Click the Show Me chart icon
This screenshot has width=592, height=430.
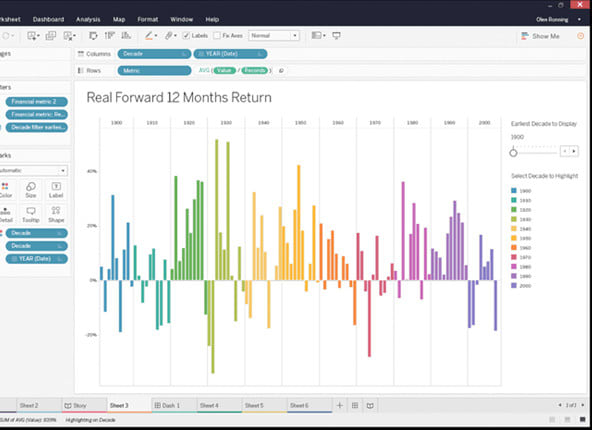tap(525, 36)
